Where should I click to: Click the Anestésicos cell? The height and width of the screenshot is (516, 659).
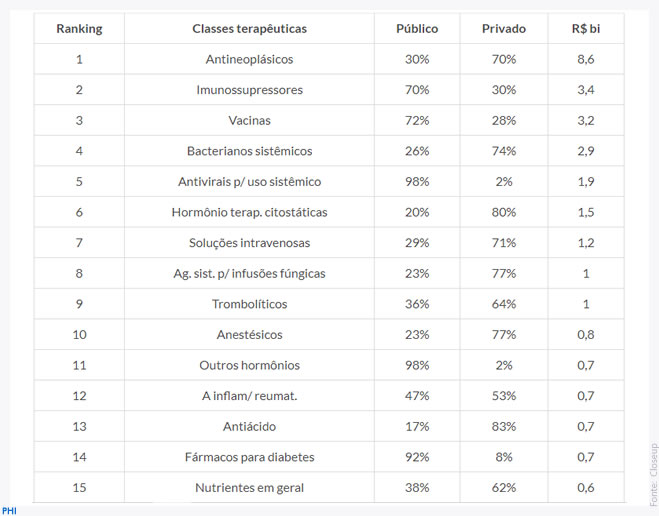[249, 334]
